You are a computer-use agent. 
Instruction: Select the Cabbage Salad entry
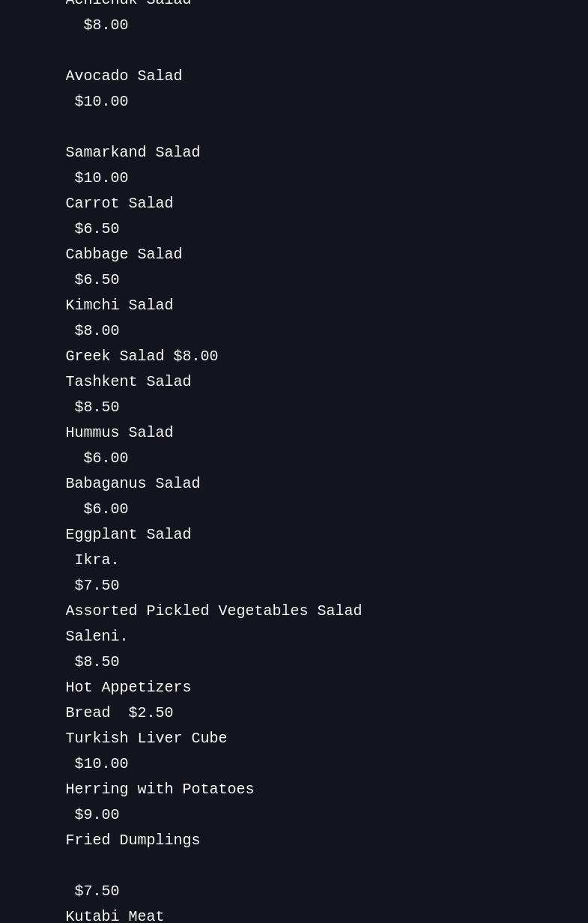pos(124,254)
